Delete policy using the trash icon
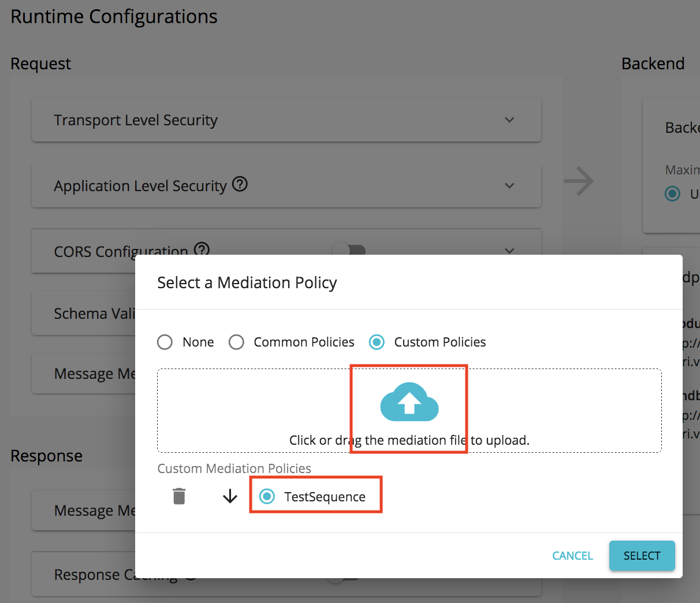700x603 pixels. pos(179,496)
